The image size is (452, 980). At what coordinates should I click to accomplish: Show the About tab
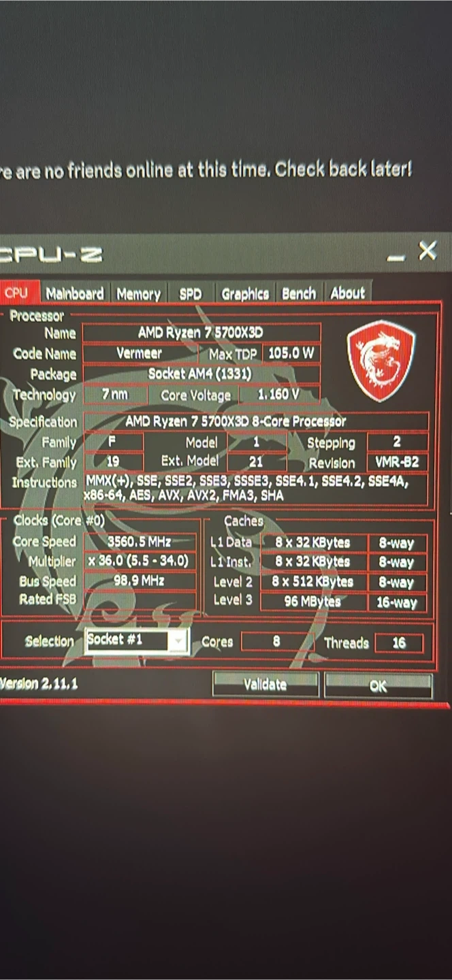click(x=348, y=293)
